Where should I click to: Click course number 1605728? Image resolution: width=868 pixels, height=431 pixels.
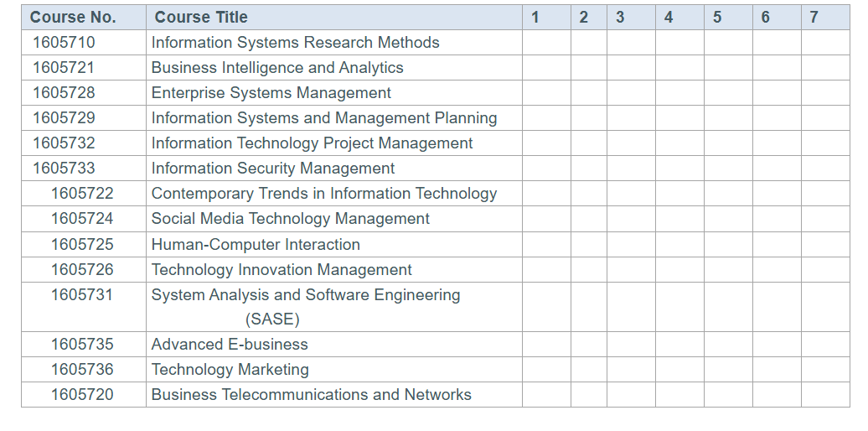pyautogui.click(x=65, y=92)
